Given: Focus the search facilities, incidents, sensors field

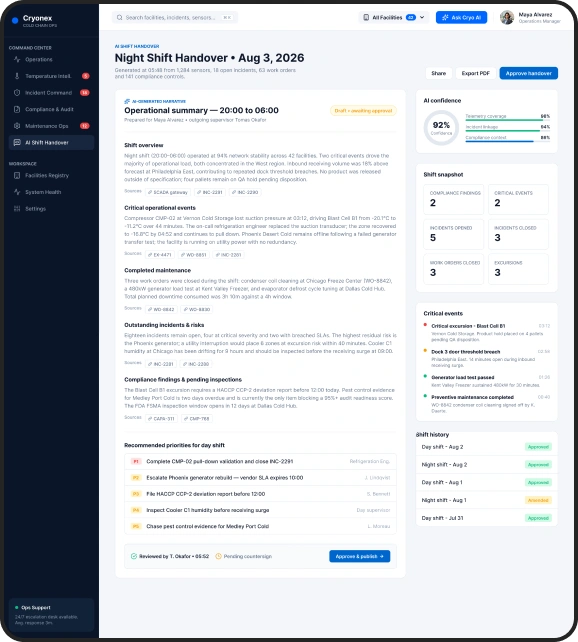Looking at the screenshot, I should pyautogui.click(x=175, y=18).
